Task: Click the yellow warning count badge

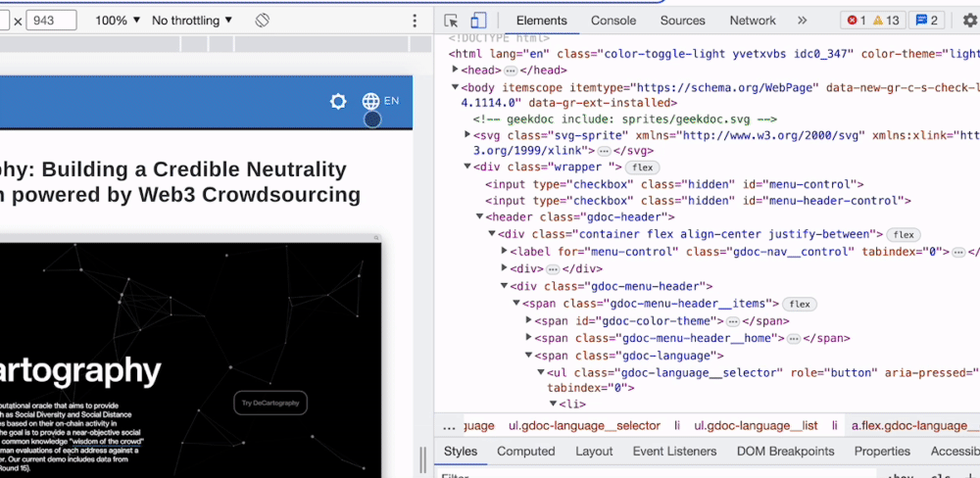Action: pyautogui.click(x=886, y=21)
